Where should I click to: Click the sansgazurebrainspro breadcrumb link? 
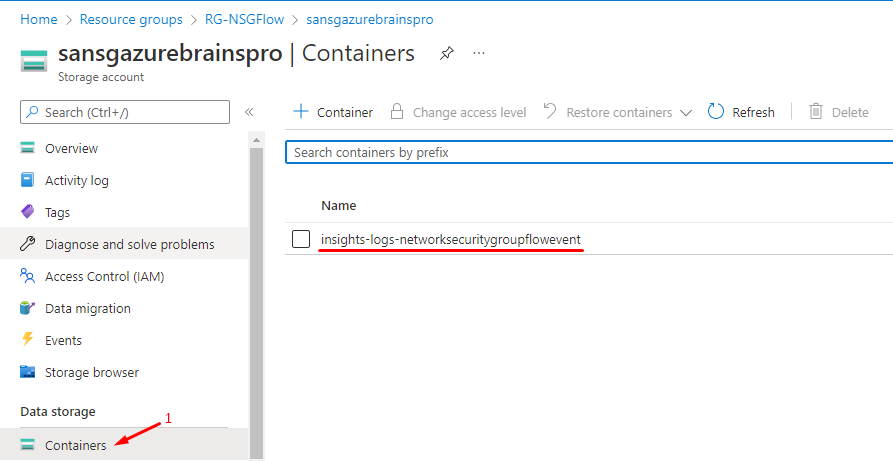pos(370,19)
